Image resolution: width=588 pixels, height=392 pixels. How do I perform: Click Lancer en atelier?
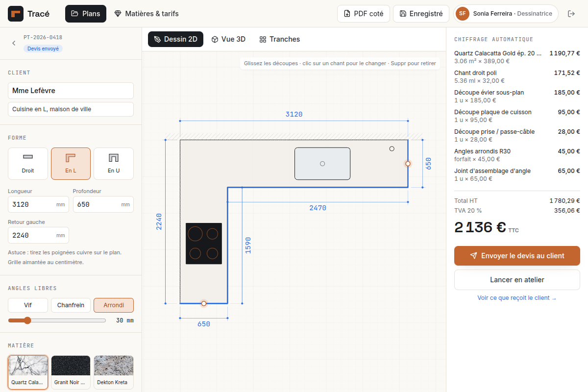[517, 280]
